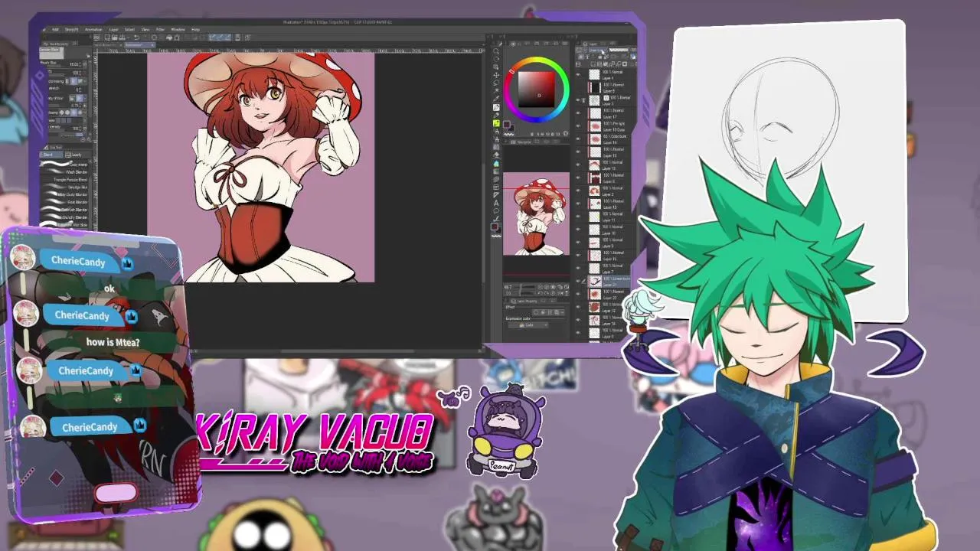
Task: Click the New raster layer icon
Action: point(593,64)
